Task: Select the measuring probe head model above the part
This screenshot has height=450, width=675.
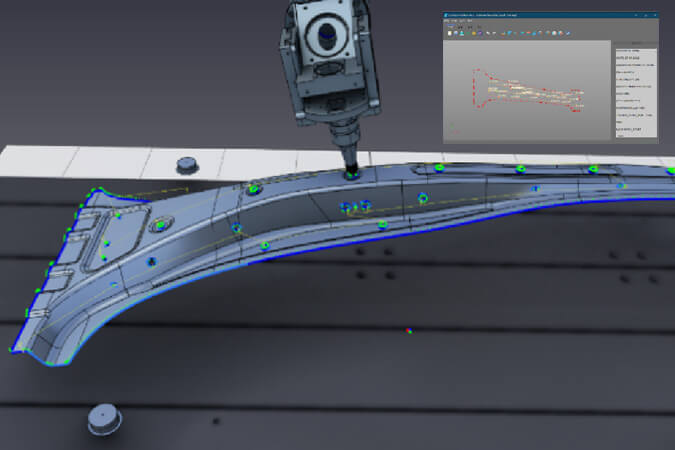Action: point(330,86)
